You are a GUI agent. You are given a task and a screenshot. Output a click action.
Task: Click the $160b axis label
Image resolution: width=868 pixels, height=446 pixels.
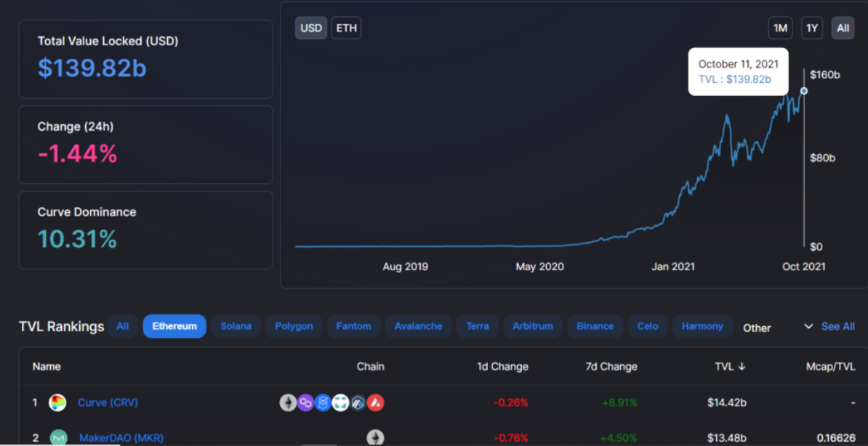click(x=825, y=75)
